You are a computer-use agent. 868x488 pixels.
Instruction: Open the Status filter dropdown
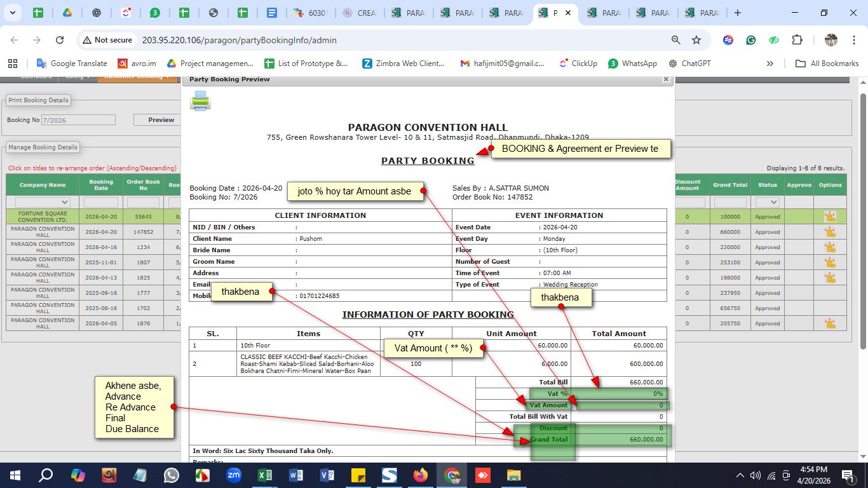[x=768, y=202]
